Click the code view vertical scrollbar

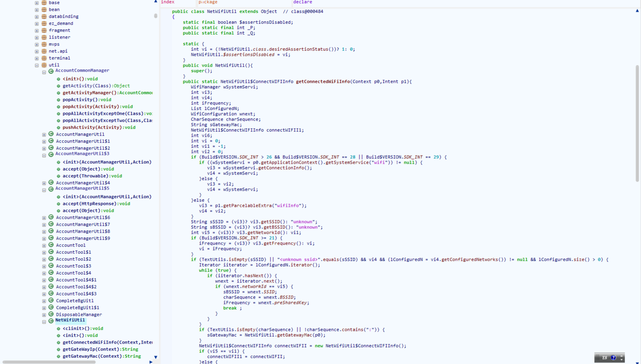(x=637, y=124)
